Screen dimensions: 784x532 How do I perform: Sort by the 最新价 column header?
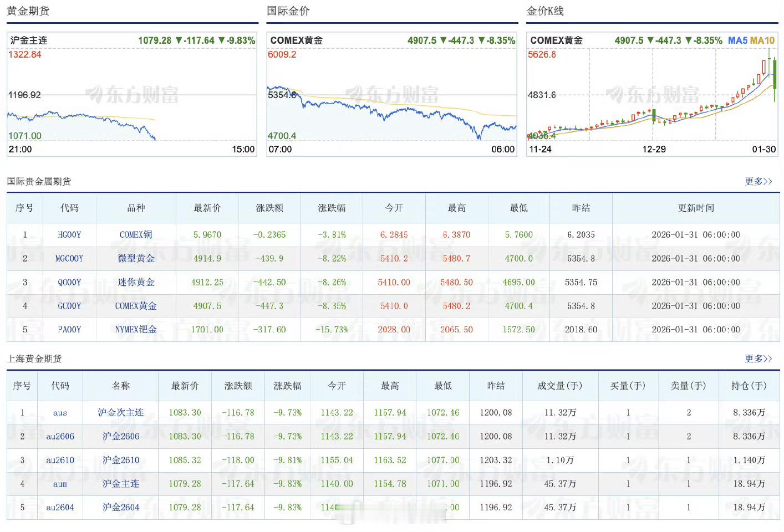[x=207, y=208]
